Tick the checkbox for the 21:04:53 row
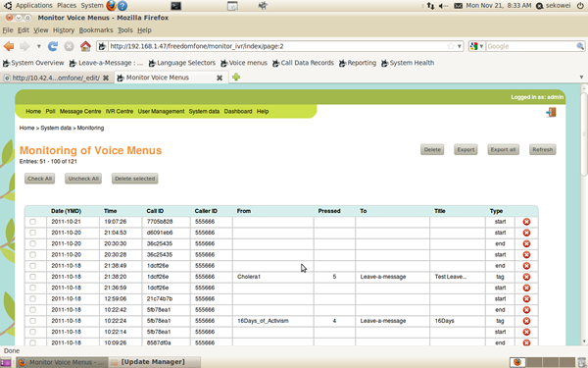588x368 pixels. pos(33,233)
